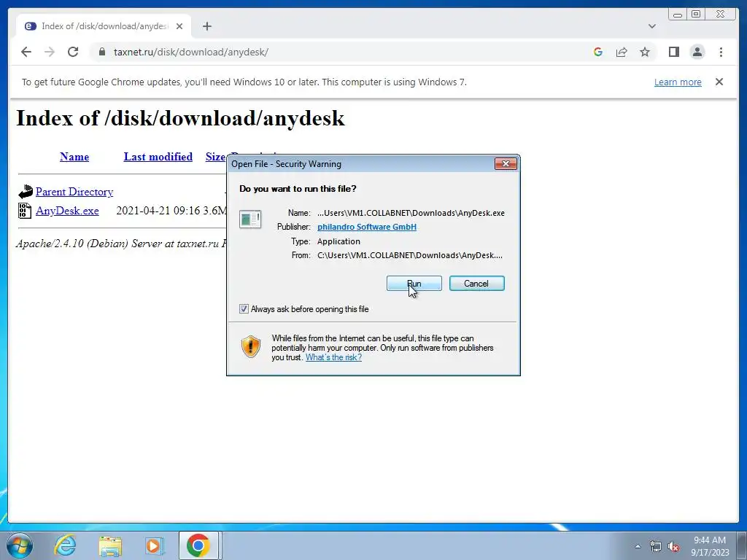
Task: Sort listing by Last modified
Action: pyautogui.click(x=158, y=157)
